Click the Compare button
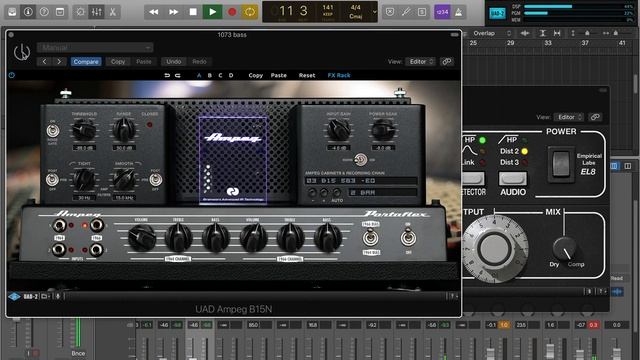Viewport: 640px width, 360px height. pos(86,62)
